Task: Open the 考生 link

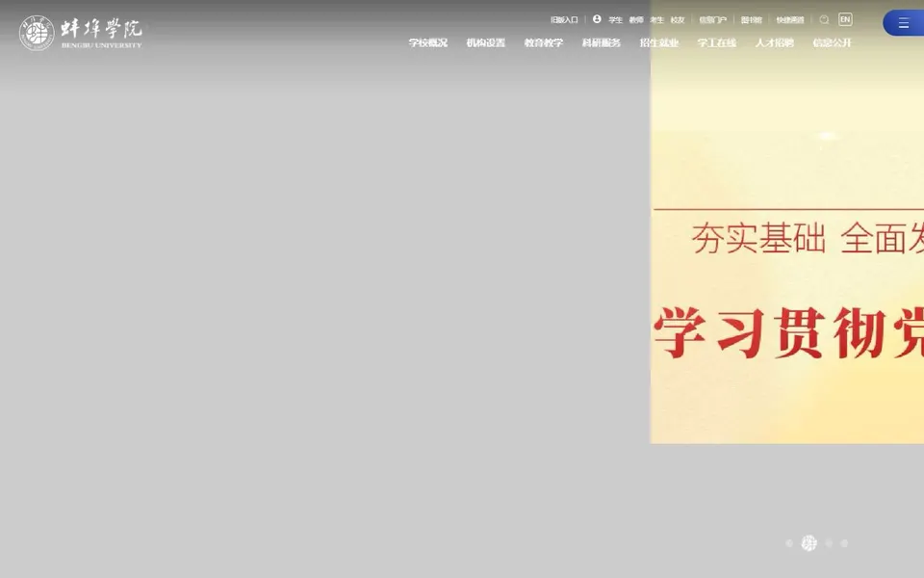Action: [x=656, y=20]
